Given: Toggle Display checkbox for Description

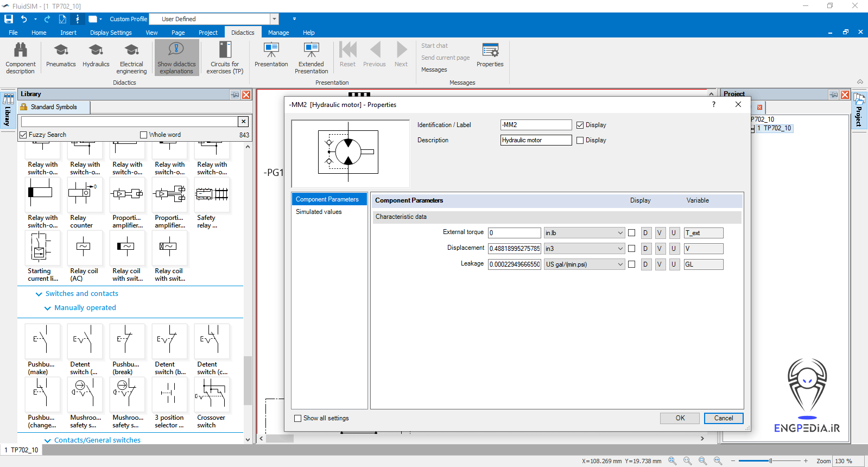Looking at the screenshot, I should 580,140.
